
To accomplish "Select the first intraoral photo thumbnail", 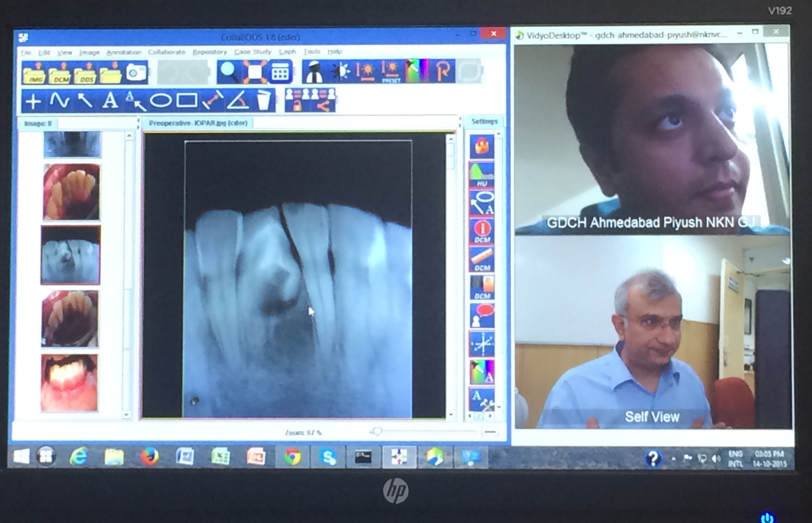I will click(72, 192).
